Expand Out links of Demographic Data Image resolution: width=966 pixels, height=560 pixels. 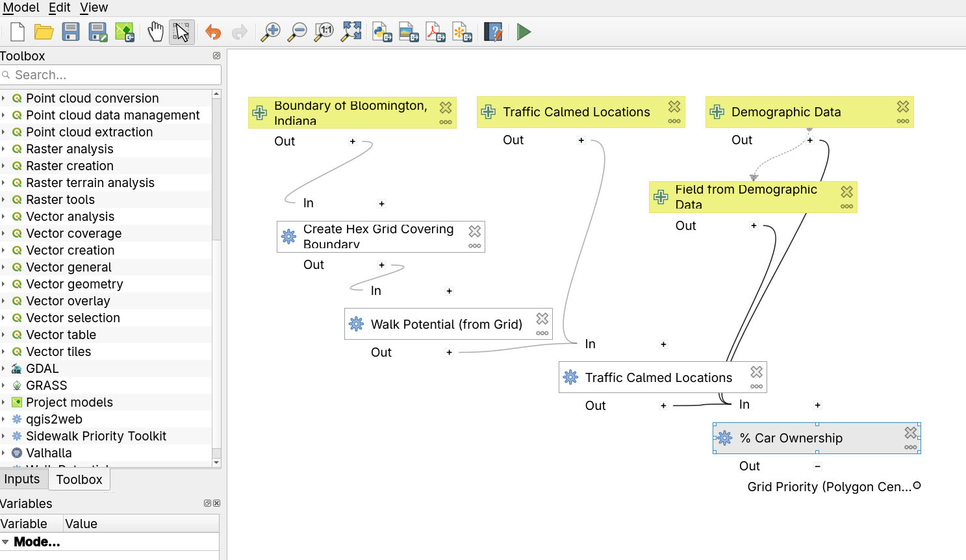click(810, 140)
